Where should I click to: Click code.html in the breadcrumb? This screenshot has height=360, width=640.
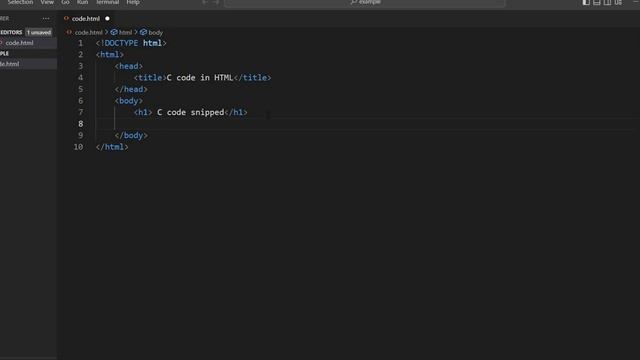(88, 32)
